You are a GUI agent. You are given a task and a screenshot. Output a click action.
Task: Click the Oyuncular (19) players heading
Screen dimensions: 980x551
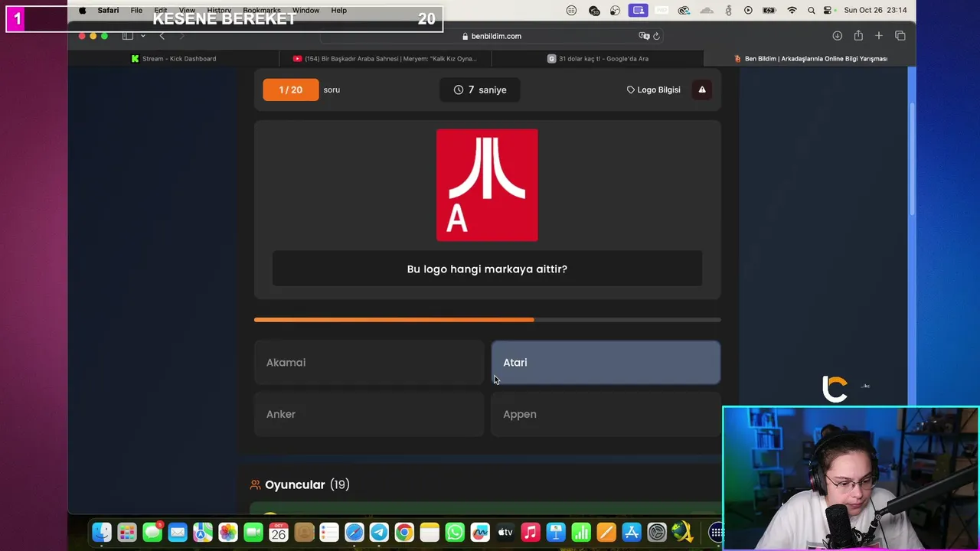click(x=299, y=484)
